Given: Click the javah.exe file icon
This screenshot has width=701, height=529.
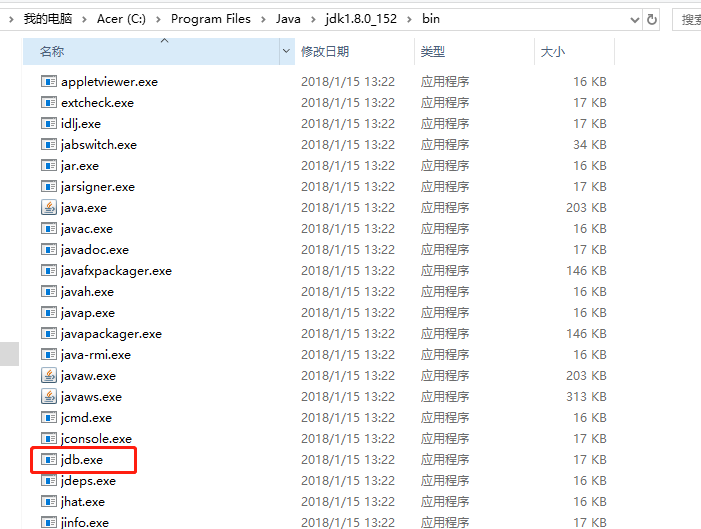Looking at the screenshot, I should point(49,292).
